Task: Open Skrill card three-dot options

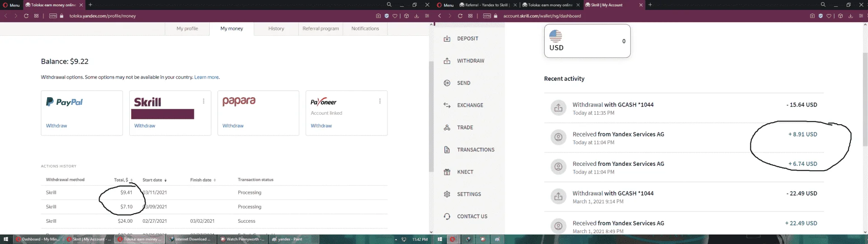Action: pos(203,101)
